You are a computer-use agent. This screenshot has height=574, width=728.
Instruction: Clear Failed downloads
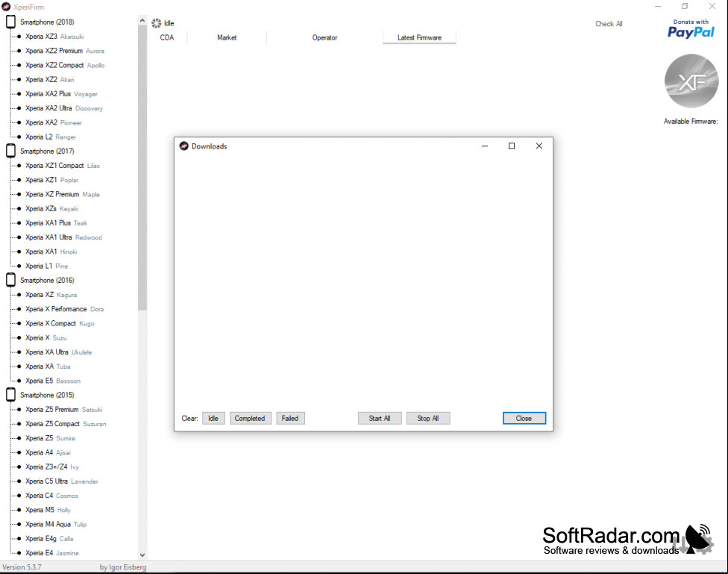[x=290, y=418]
